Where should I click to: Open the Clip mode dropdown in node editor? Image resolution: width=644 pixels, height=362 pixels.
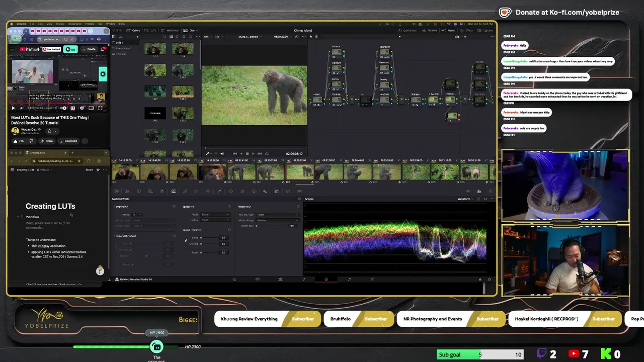click(459, 37)
